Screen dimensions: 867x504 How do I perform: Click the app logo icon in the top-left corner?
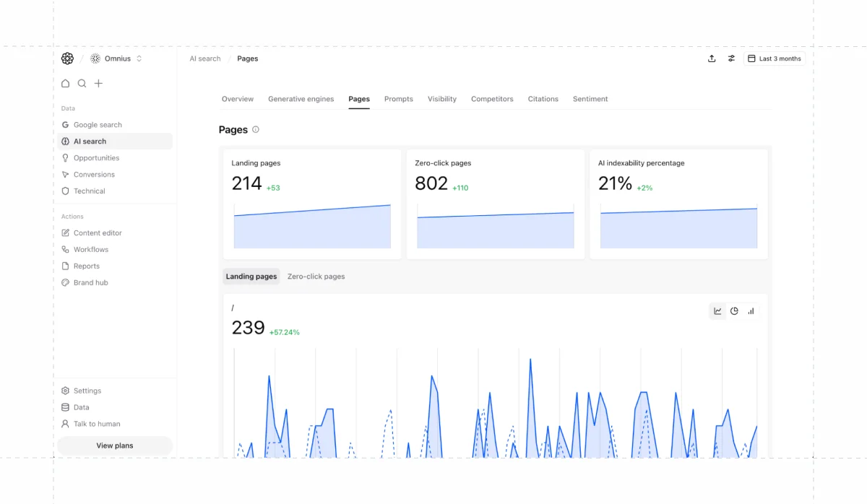pyautogui.click(x=67, y=58)
